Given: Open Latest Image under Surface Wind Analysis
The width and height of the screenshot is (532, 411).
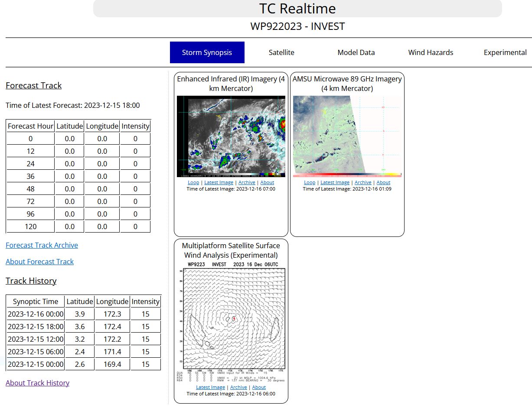Looking at the screenshot, I should pos(210,387).
